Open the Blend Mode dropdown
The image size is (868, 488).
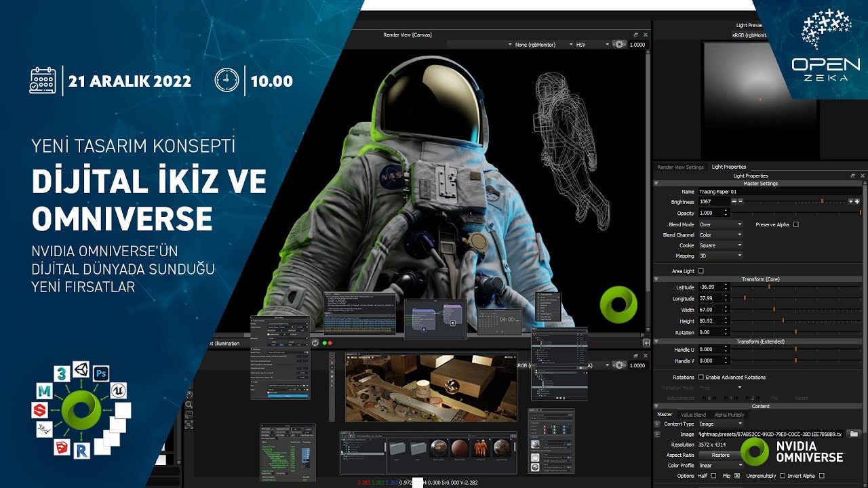(x=720, y=224)
